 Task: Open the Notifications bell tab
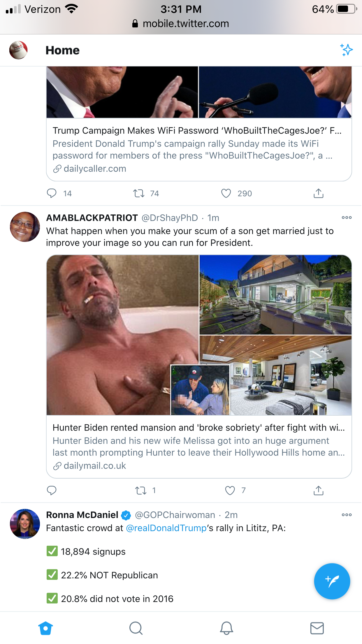pos(226,628)
